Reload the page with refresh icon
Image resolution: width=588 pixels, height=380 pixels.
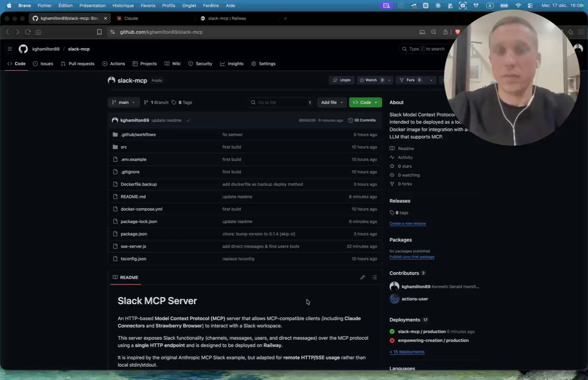(x=28, y=32)
